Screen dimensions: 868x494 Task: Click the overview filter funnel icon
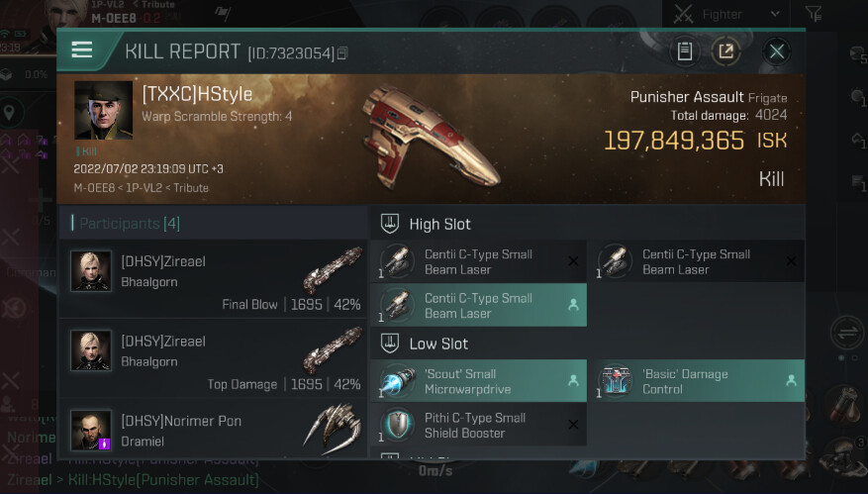[x=815, y=14]
